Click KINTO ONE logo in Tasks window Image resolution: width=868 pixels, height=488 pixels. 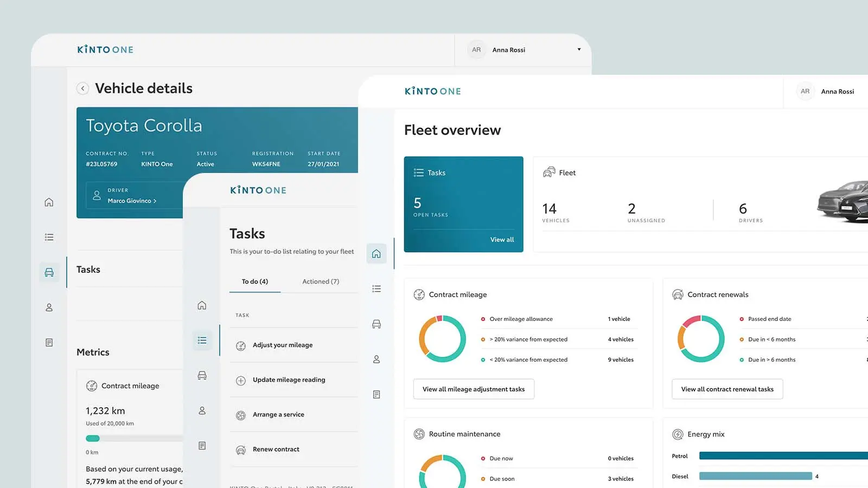(x=258, y=190)
